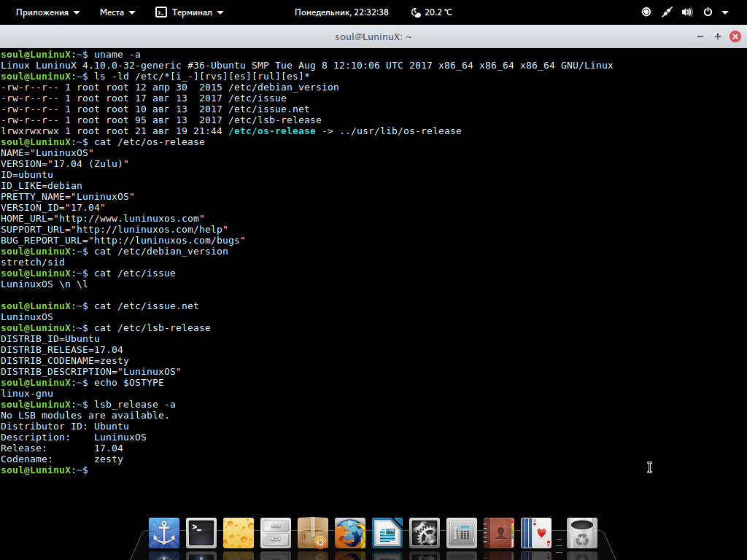Open the file cabinet file manager icon
The width and height of the screenshot is (747, 560).
[x=275, y=533]
